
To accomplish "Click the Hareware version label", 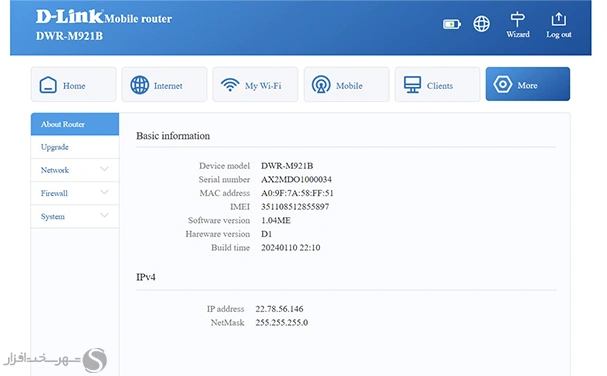I will pyautogui.click(x=218, y=234).
